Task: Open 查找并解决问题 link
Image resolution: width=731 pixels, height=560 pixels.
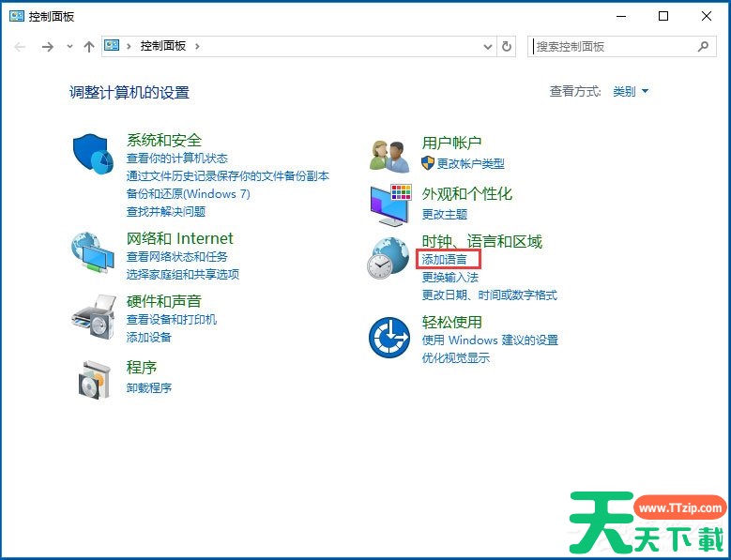Action: (x=166, y=211)
